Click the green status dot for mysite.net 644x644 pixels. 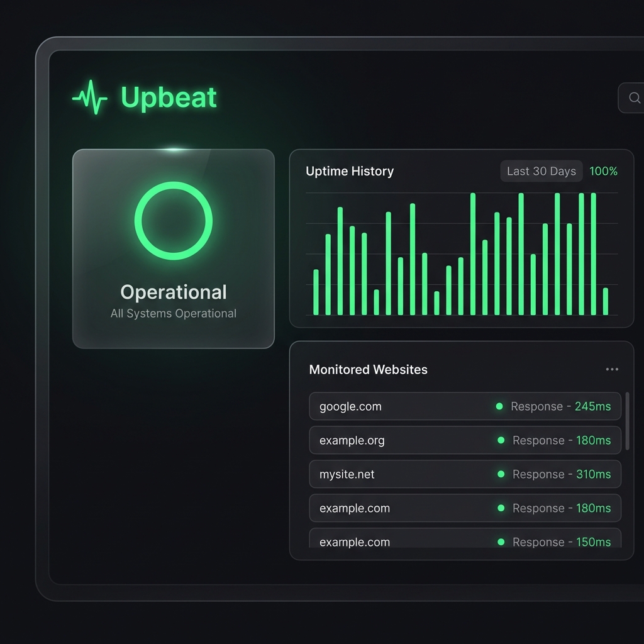coord(501,474)
